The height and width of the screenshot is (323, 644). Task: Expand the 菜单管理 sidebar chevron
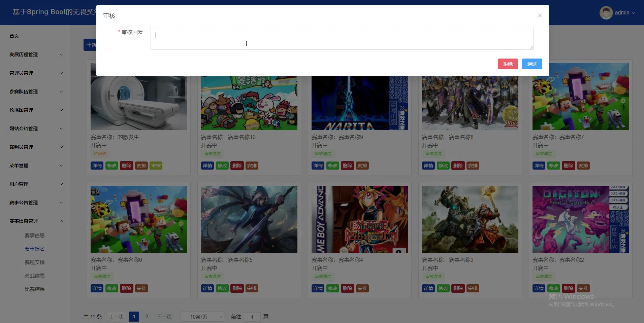click(61, 166)
